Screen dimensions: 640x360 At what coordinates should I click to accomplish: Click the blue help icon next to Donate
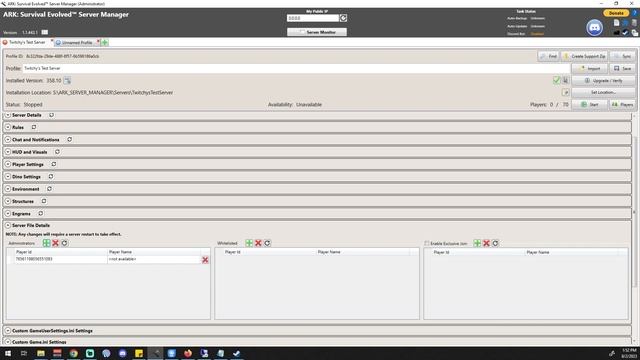[635, 13]
